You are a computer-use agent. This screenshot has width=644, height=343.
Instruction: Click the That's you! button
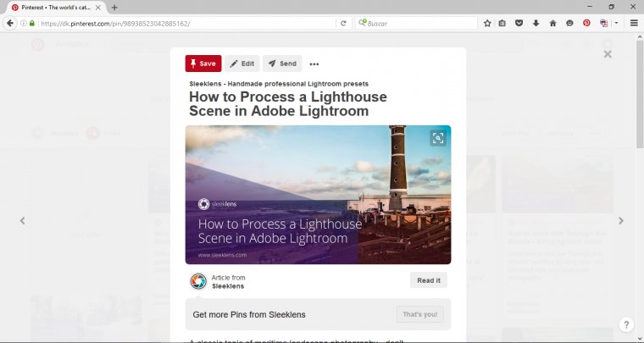click(420, 314)
